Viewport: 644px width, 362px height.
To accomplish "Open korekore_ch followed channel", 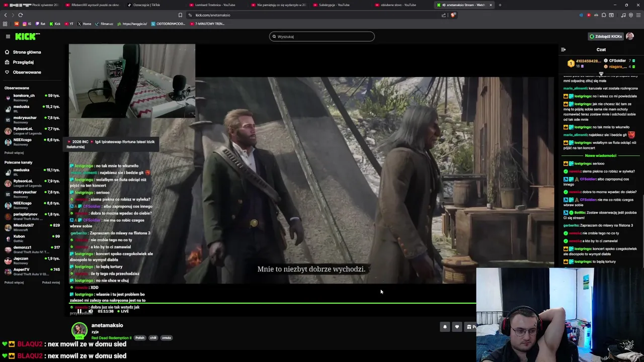I will pyautogui.click(x=32, y=98).
